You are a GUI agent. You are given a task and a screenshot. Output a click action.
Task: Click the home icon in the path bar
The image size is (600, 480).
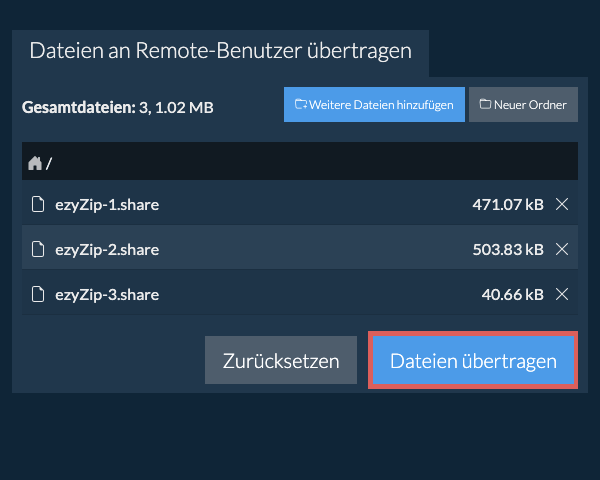pos(35,163)
